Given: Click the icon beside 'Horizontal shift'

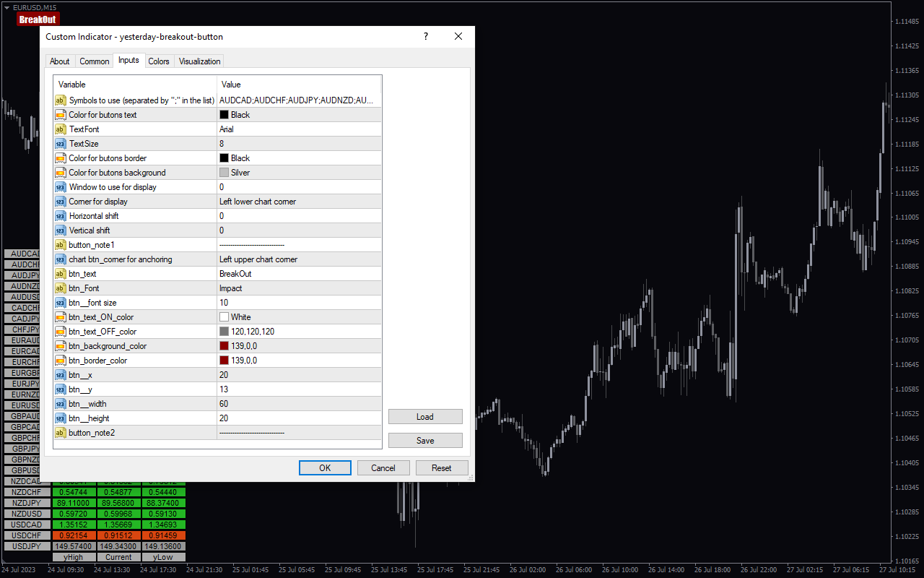Looking at the screenshot, I should (61, 216).
